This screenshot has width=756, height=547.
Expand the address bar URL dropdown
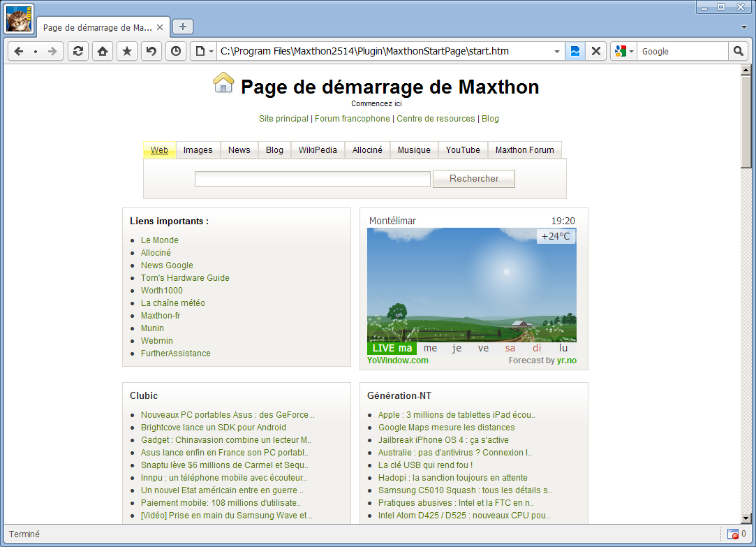[x=557, y=51]
